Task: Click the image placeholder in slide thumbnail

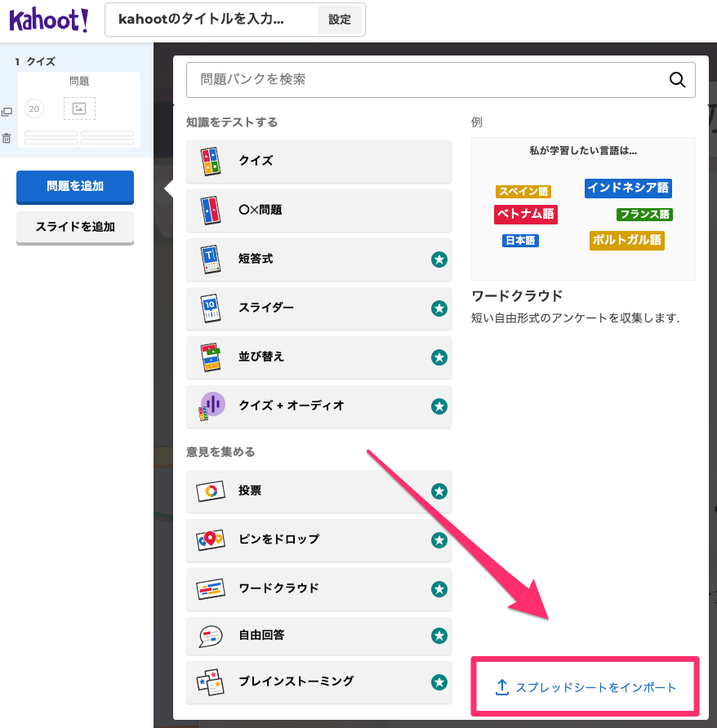Action: (x=79, y=109)
